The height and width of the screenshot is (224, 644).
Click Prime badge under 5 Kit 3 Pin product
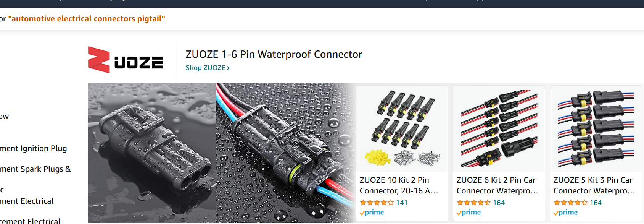[566, 213]
